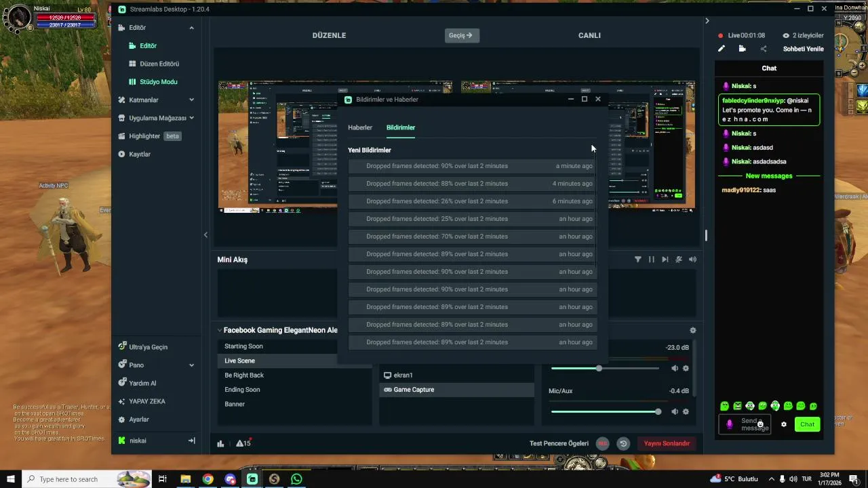This screenshot has width=868, height=488.
Task: Click the taskbar search box
Action: 86,479
